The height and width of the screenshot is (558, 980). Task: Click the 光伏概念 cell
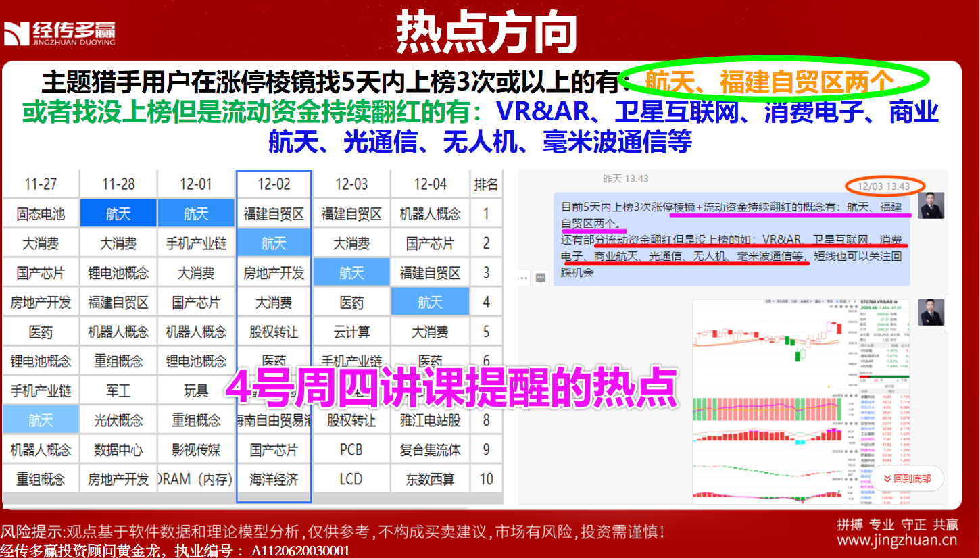[x=118, y=420]
